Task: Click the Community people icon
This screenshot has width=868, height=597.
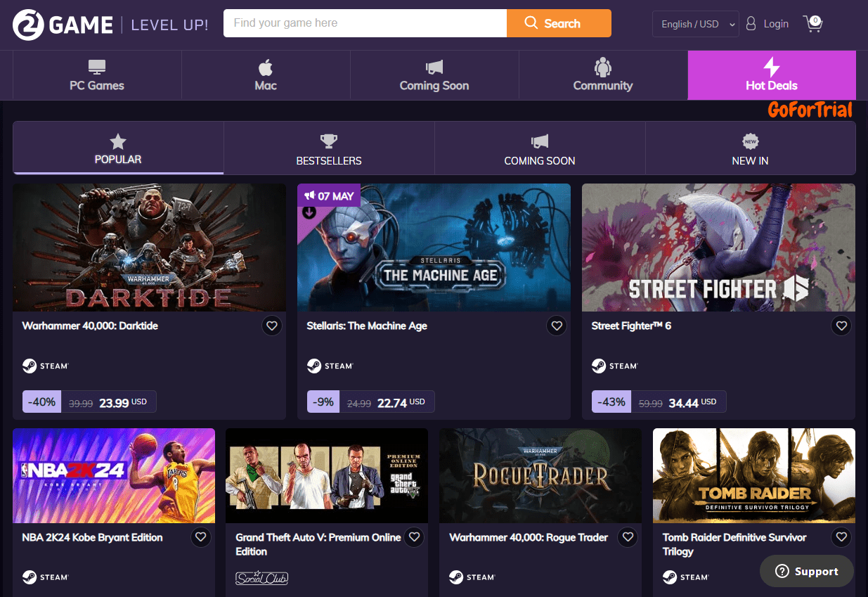Action: (x=603, y=67)
